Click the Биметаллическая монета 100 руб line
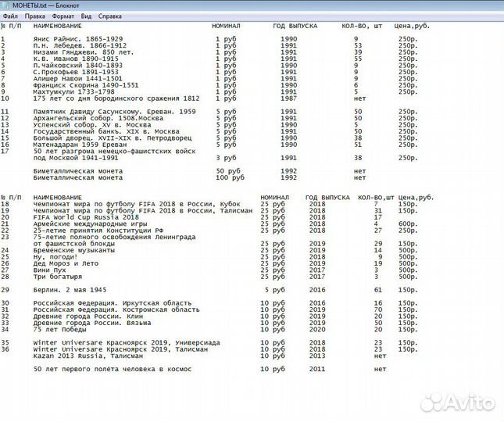The image size is (504, 422). coord(77,178)
